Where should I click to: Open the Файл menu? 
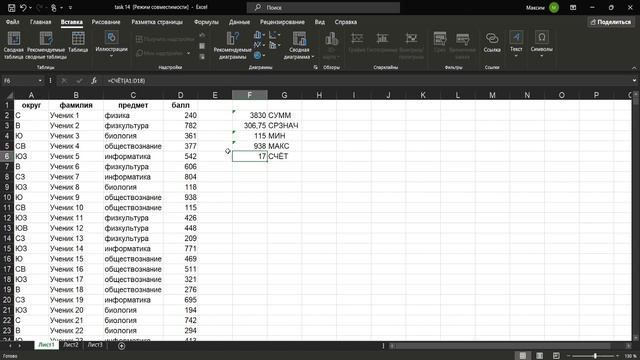13,22
